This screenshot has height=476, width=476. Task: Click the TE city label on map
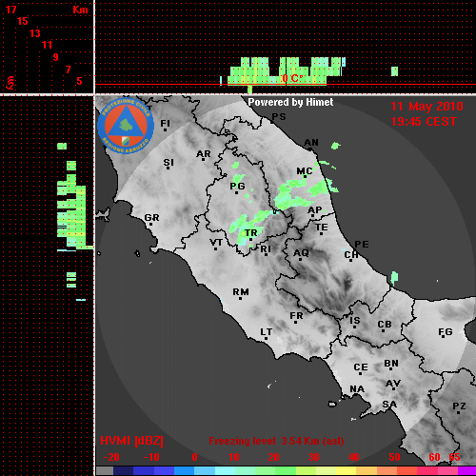coord(322,228)
